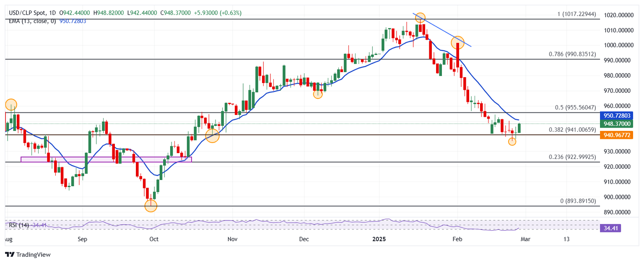
Task: Click the Nov label on time axis
Action: click(x=232, y=239)
